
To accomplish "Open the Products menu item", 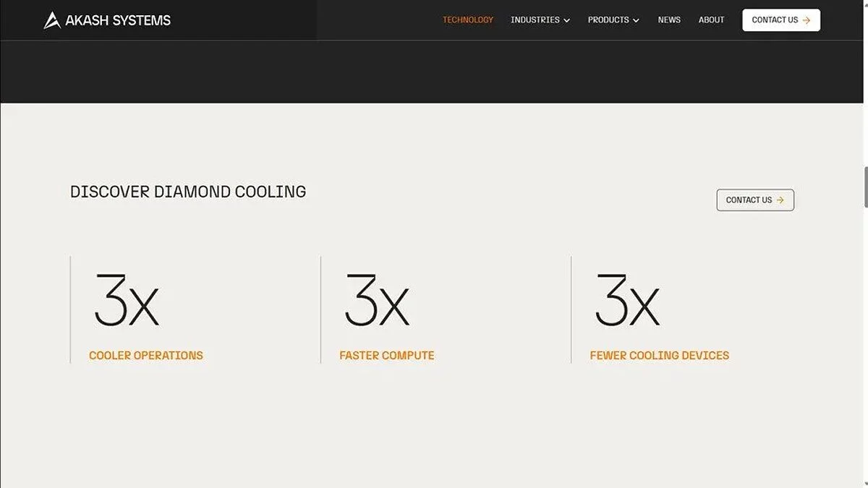I will (608, 20).
